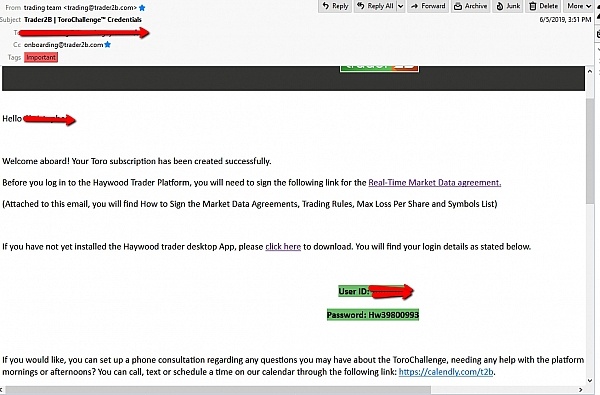
Task: Click Reply All button
Action: tap(375, 6)
